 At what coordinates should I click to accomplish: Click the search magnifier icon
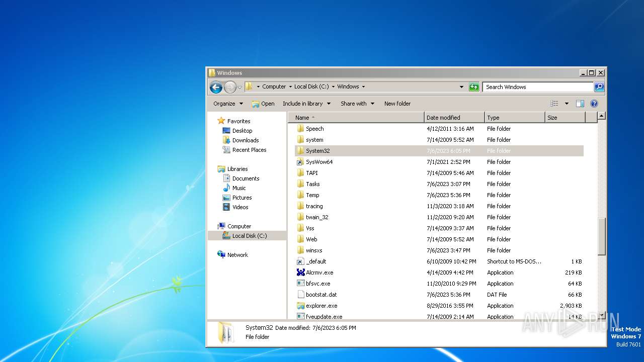coord(599,87)
